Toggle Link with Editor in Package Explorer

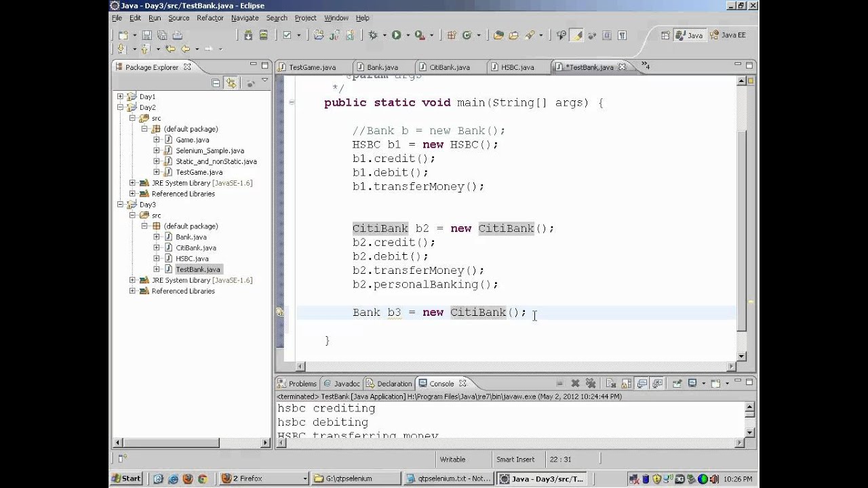click(x=231, y=83)
